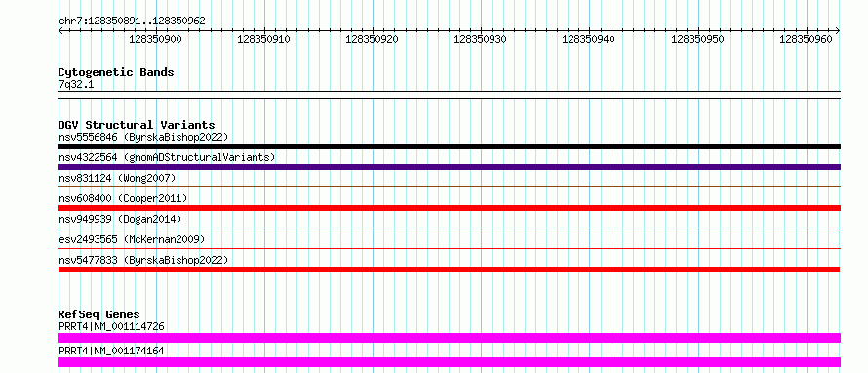Click the magenta bar for PRRT4|NM_001174164
The image size is (868, 373).
449,362
